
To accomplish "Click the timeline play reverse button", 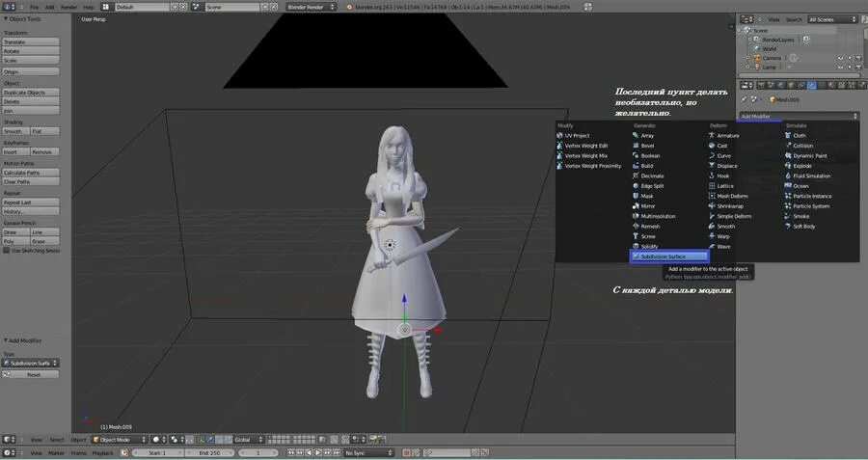I will click(x=309, y=453).
